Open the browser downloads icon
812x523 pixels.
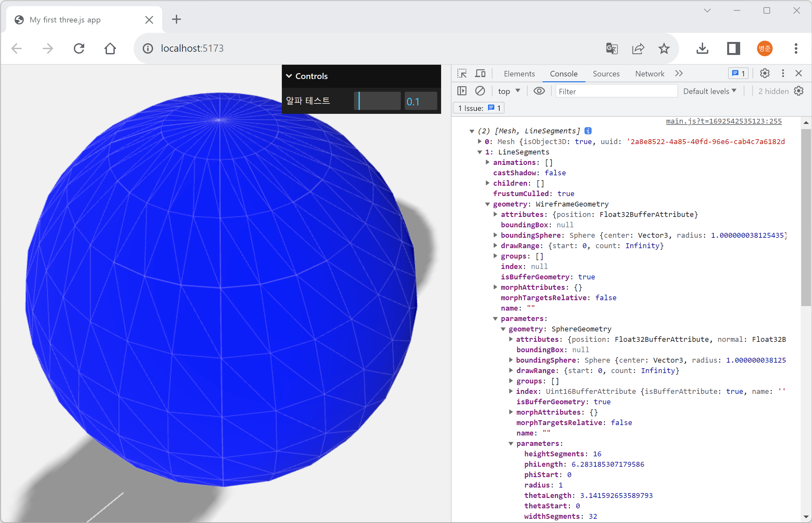pyautogui.click(x=702, y=48)
